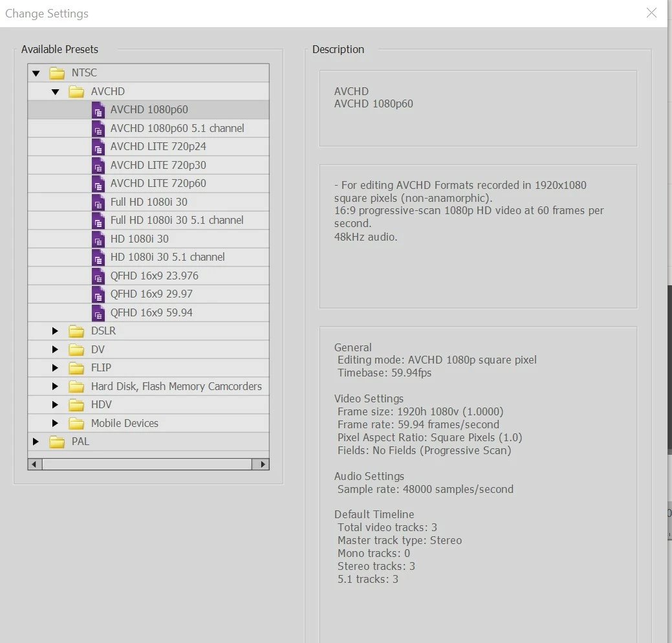The width and height of the screenshot is (672, 643).
Task: Choose the AVCHD LITE 720p30 preset name
Action: point(158,165)
